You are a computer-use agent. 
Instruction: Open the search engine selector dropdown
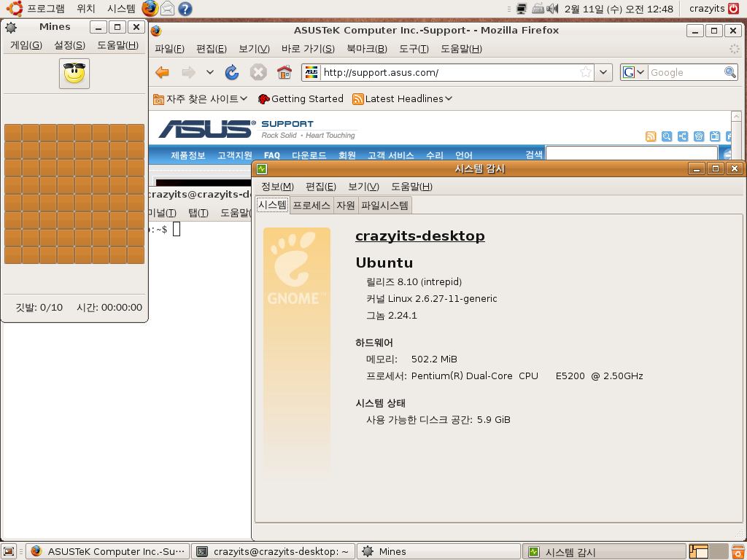tap(634, 72)
